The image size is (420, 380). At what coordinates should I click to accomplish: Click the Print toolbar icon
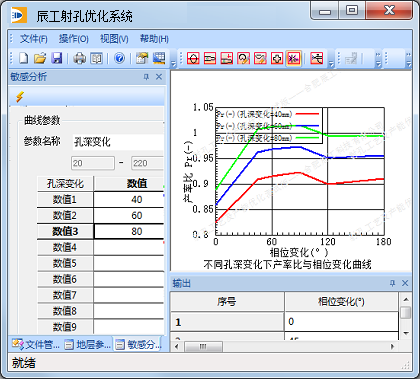click(79, 58)
